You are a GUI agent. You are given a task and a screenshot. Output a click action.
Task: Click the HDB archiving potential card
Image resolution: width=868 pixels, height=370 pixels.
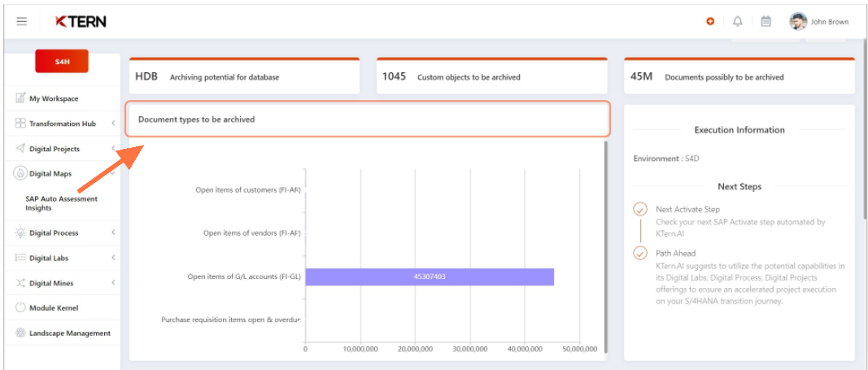click(244, 76)
